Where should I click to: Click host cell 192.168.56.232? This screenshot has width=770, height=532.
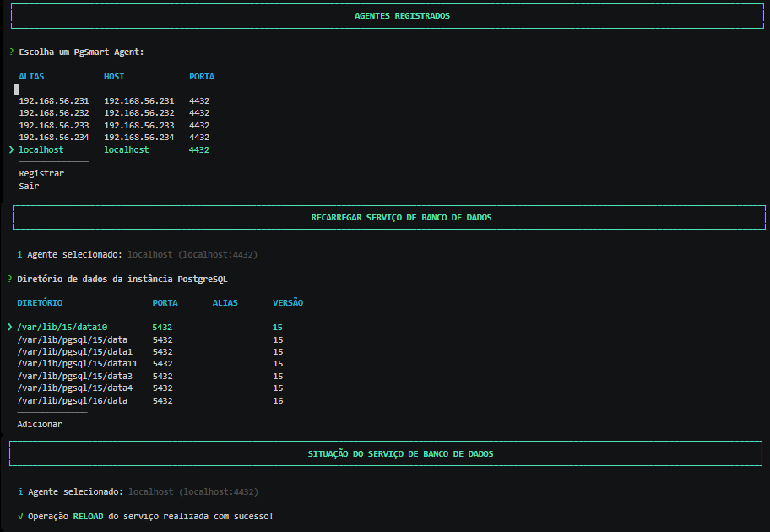(139, 113)
